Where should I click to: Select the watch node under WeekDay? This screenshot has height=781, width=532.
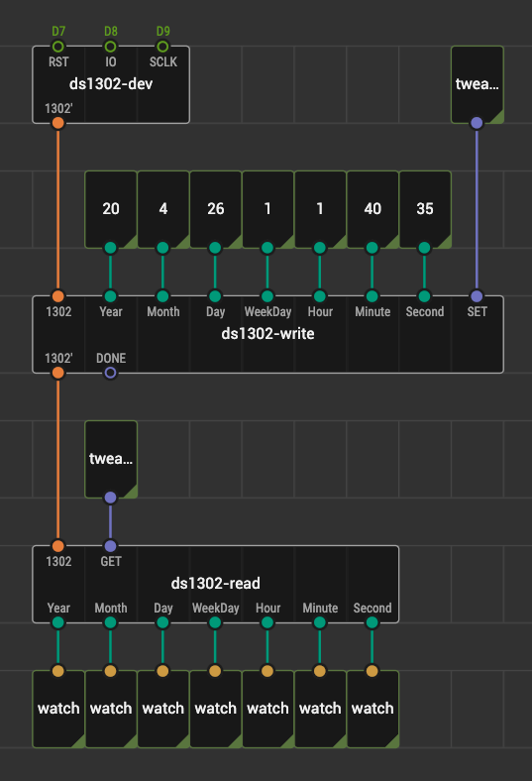[x=215, y=709]
